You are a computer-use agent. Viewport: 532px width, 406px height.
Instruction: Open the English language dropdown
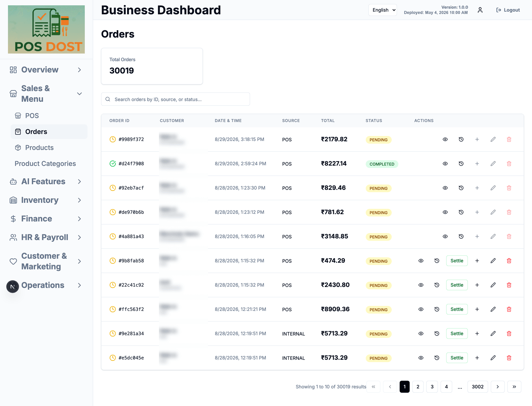383,10
